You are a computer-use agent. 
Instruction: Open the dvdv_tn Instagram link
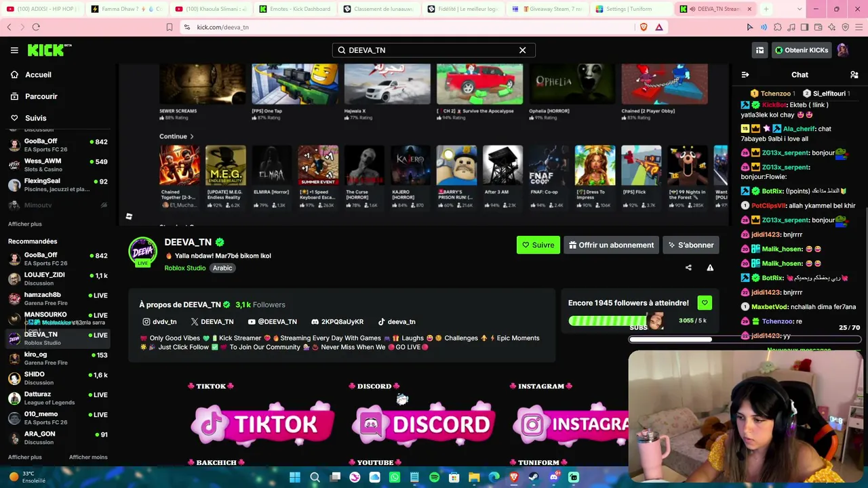pyautogui.click(x=159, y=322)
